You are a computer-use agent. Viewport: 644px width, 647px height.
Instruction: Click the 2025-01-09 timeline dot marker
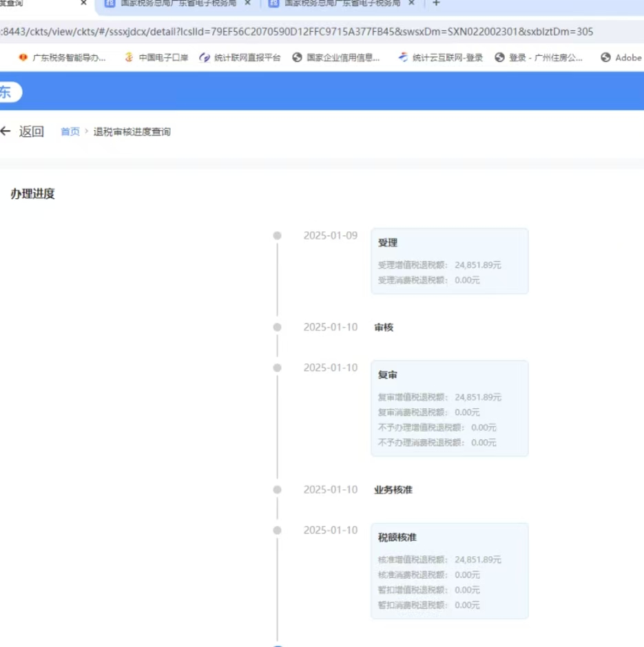[x=277, y=235]
